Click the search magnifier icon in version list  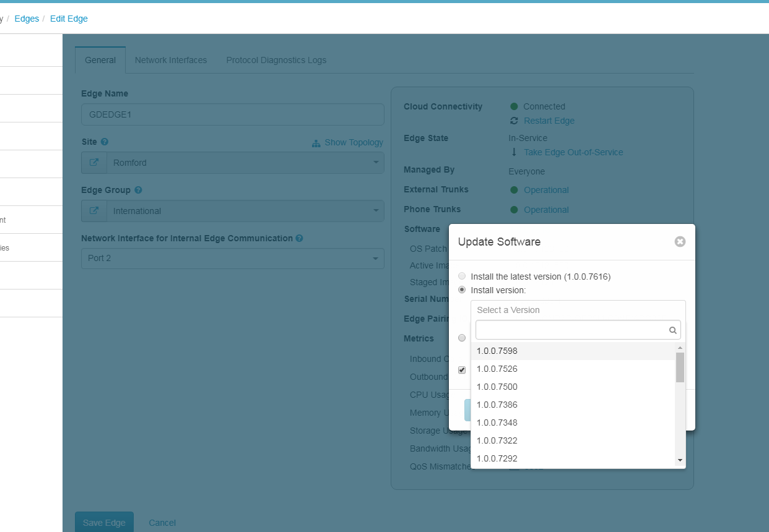tap(673, 330)
